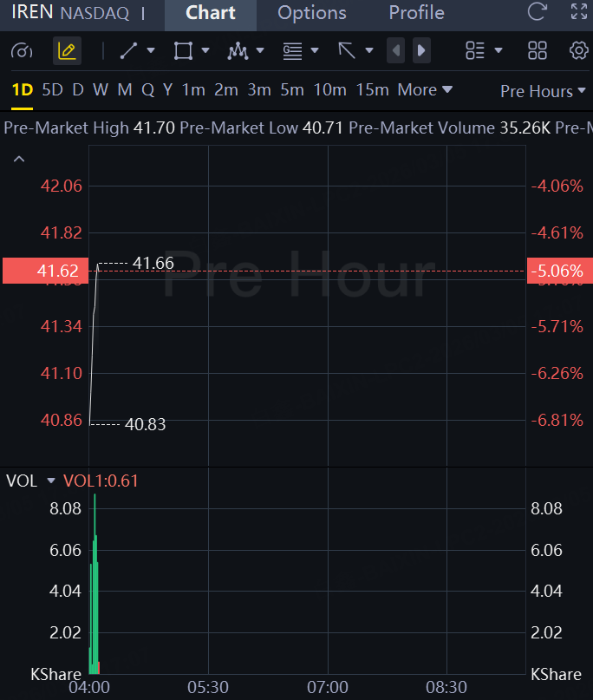Image resolution: width=593 pixels, height=700 pixels.
Task: Open the chart pattern tool
Action: [238, 51]
